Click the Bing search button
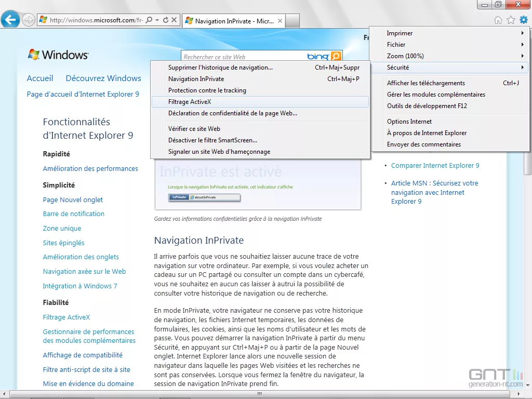This screenshot has height=399, width=532. (336, 56)
